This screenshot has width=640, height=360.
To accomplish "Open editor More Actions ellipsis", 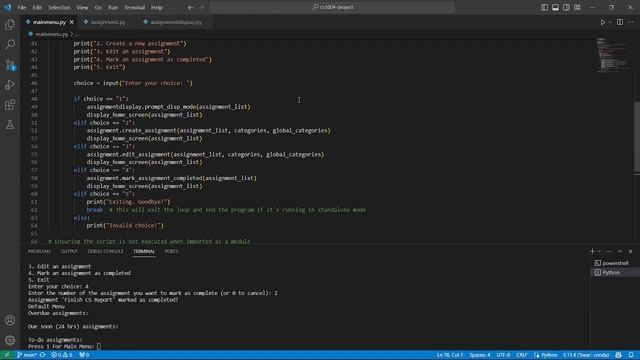I will tap(631, 22).
